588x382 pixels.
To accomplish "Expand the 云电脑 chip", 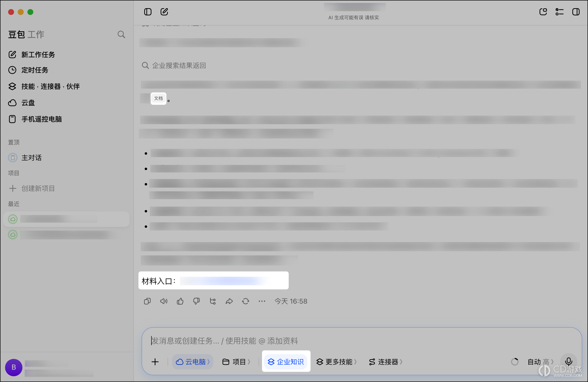I will point(192,362).
